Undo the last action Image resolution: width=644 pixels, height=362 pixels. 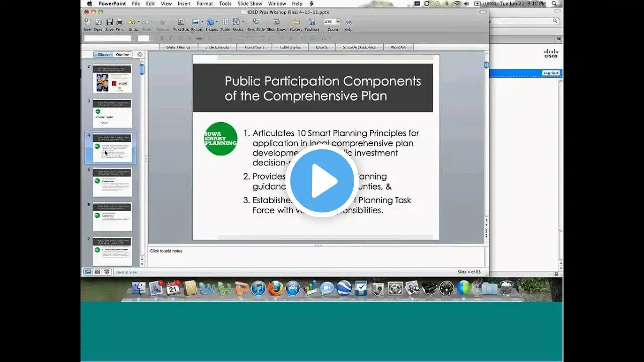pos(132,22)
